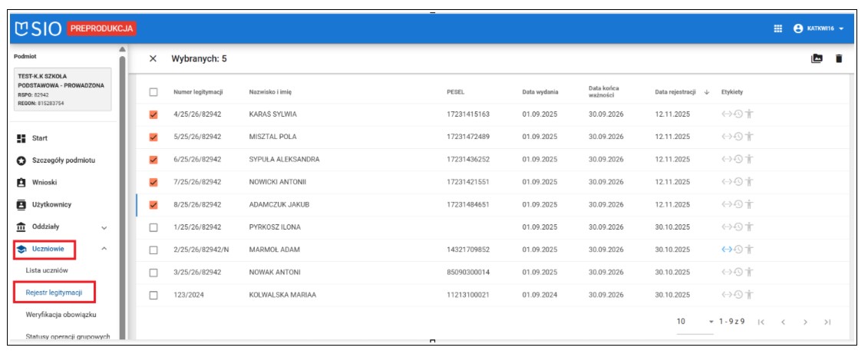Click the SIO logo
The height and width of the screenshot is (354, 868).
pyautogui.click(x=38, y=28)
